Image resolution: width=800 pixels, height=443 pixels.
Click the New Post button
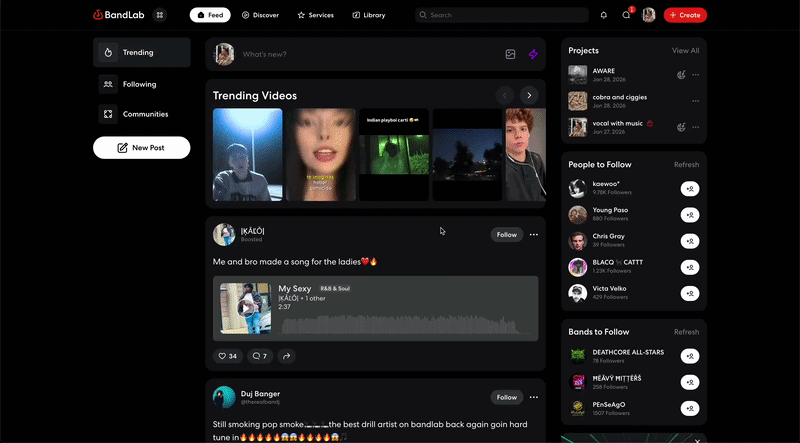141,148
